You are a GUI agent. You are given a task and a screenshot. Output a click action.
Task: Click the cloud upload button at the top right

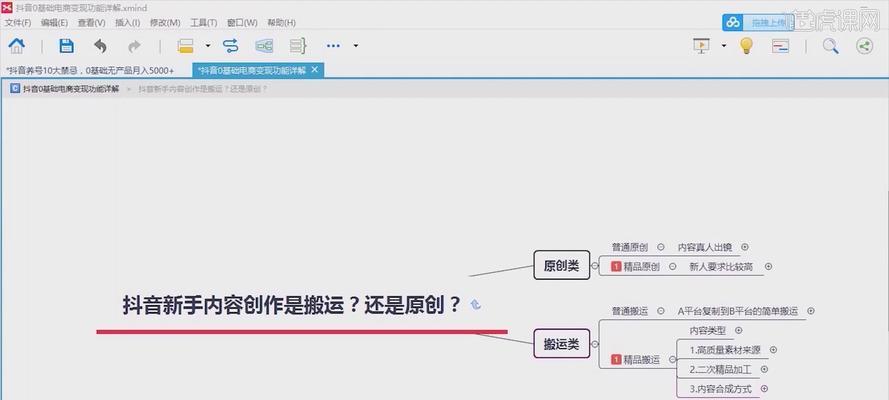(x=757, y=23)
